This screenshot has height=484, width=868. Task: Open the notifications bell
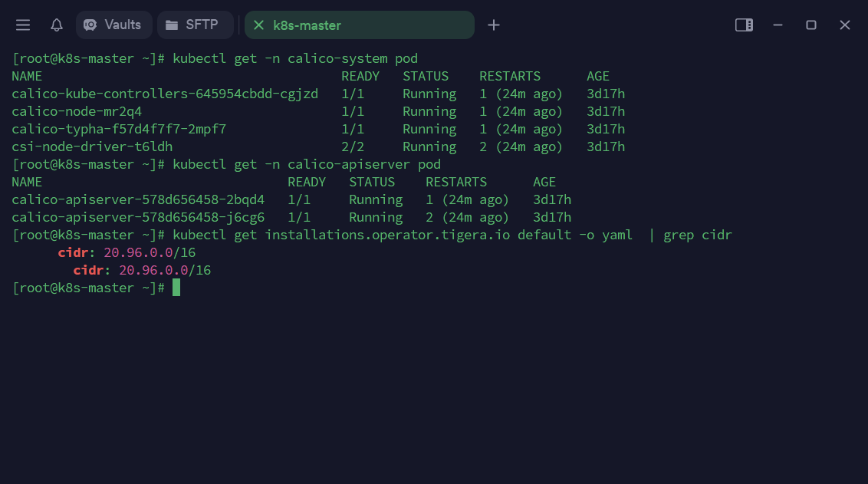pos(57,25)
